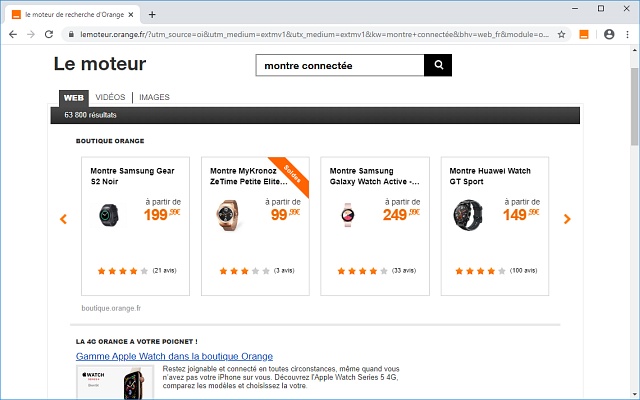
Task: Click the boutique.orange.fr source text
Action: click(111, 308)
